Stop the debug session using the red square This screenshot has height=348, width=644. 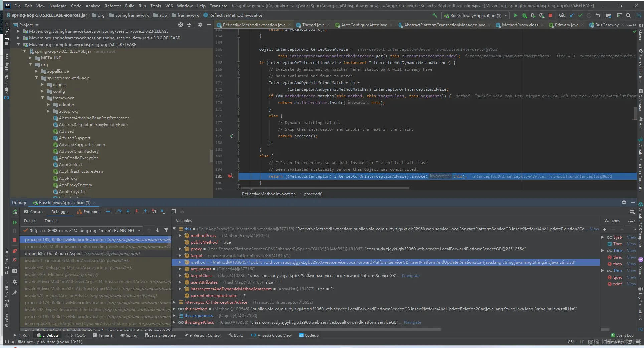coord(15,240)
